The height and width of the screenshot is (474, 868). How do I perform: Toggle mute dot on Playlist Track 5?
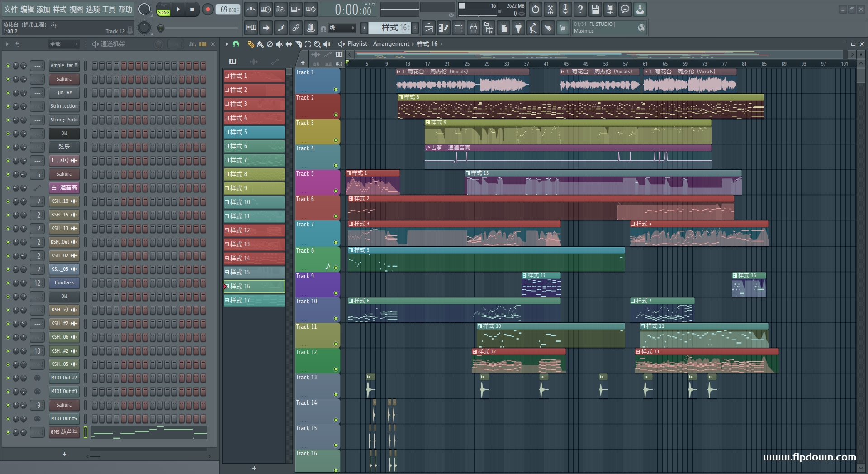[x=336, y=191]
